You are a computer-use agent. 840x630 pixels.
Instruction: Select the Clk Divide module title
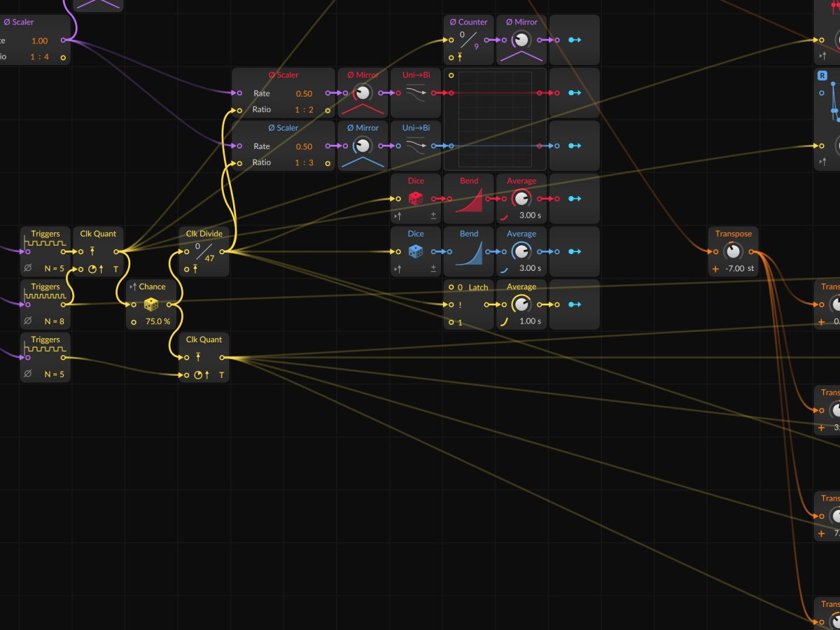204,234
